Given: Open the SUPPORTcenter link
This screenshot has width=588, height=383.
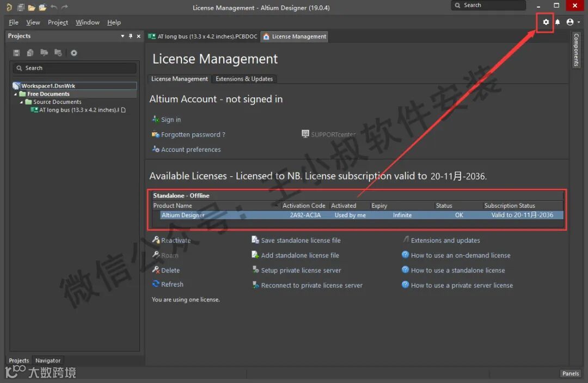Looking at the screenshot, I should pos(329,134).
